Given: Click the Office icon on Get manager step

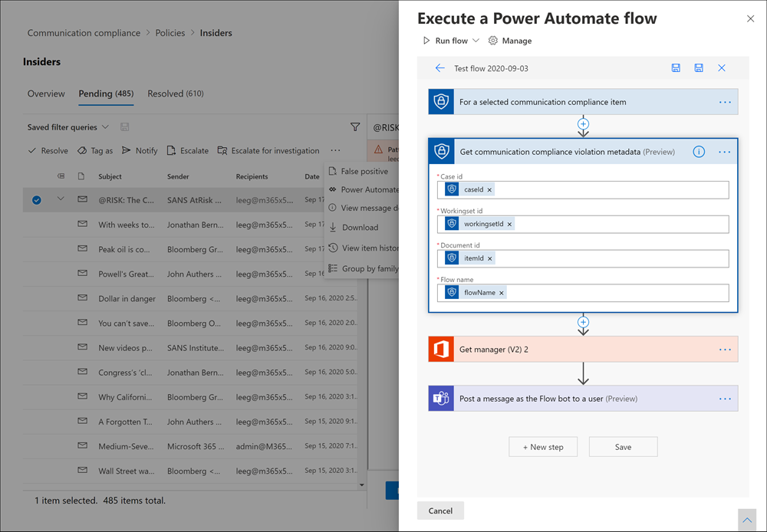Looking at the screenshot, I should [442, 350].
